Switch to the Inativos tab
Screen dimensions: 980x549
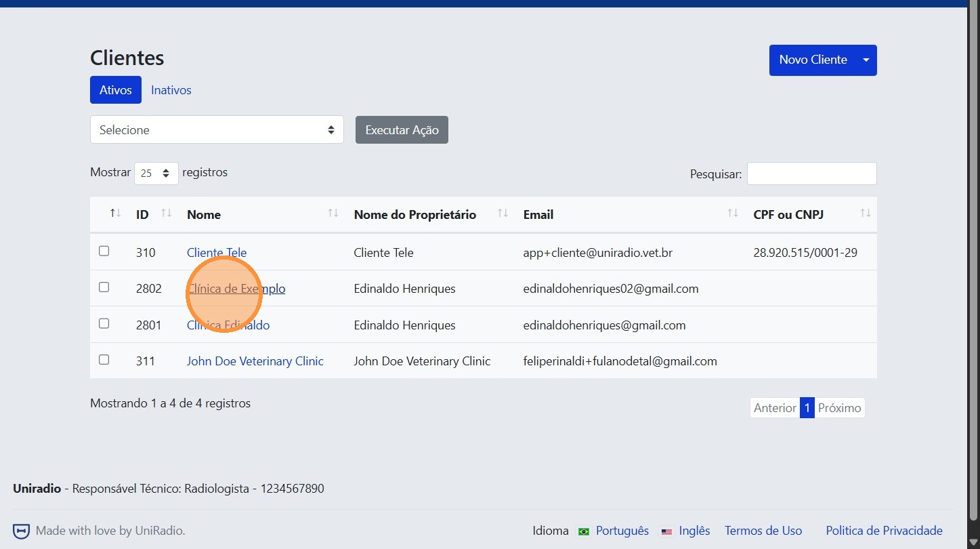point(171,90)
